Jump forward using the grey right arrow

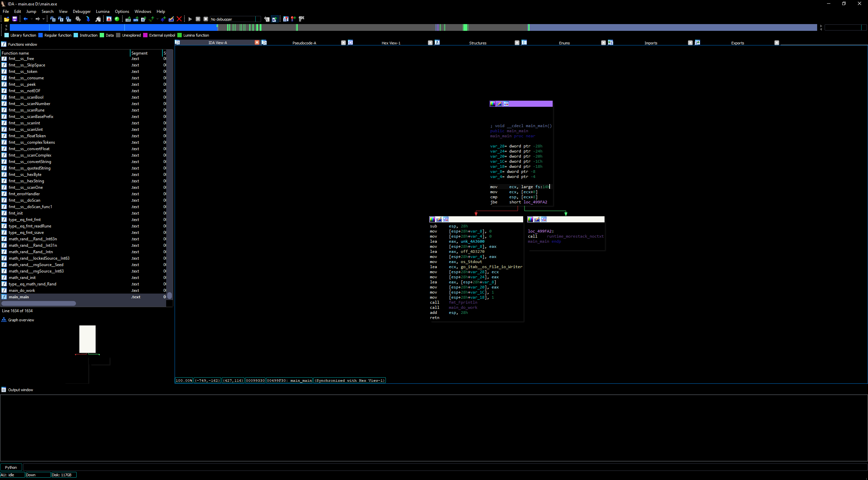38,19
